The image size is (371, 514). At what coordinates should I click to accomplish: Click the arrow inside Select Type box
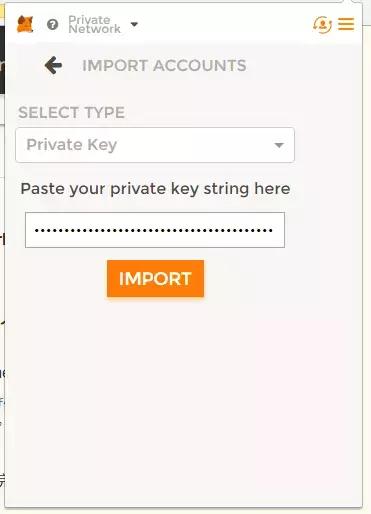tap(279, 145)
